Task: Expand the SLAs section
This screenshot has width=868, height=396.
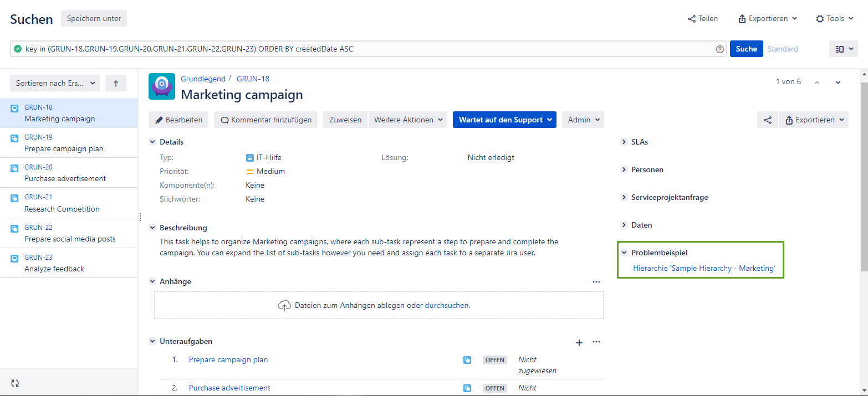Action: 624,142
